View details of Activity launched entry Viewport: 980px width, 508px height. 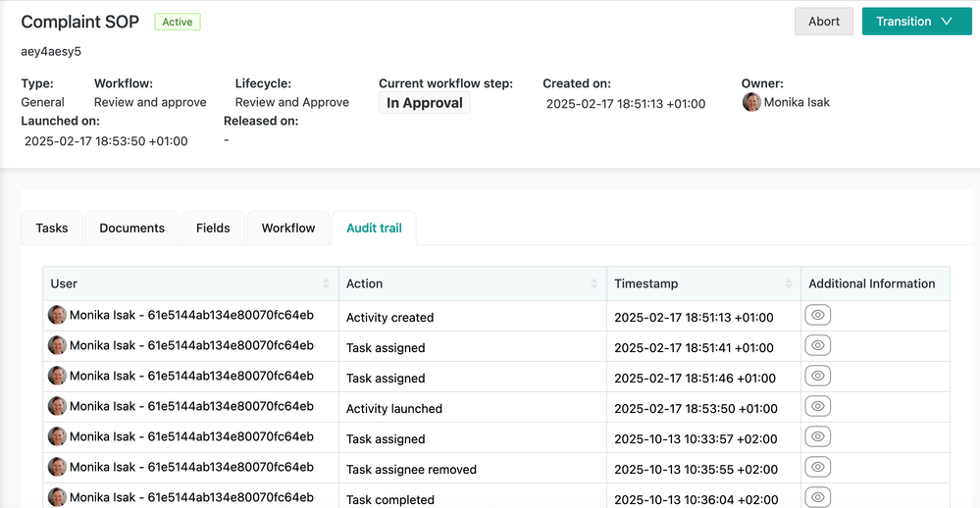click(818, 407)
